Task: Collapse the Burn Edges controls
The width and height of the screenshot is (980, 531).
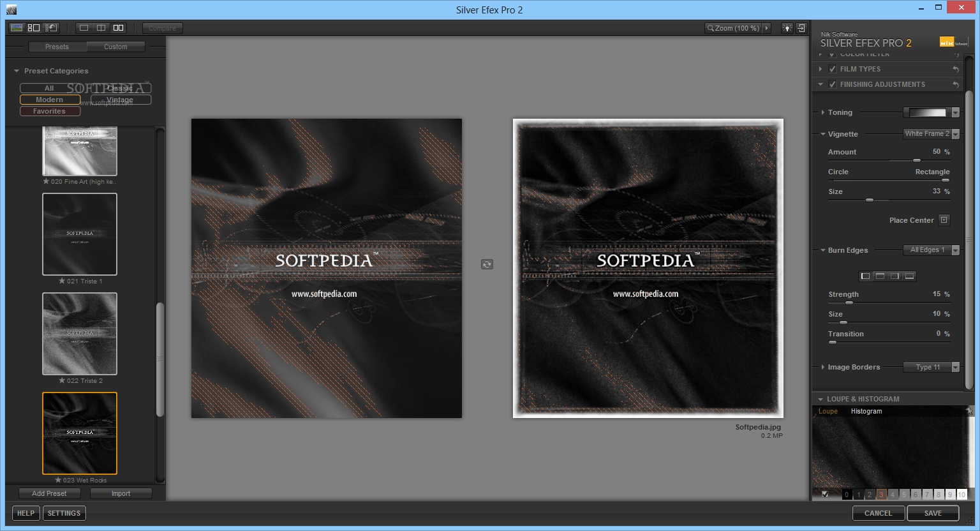Action: 823,250
